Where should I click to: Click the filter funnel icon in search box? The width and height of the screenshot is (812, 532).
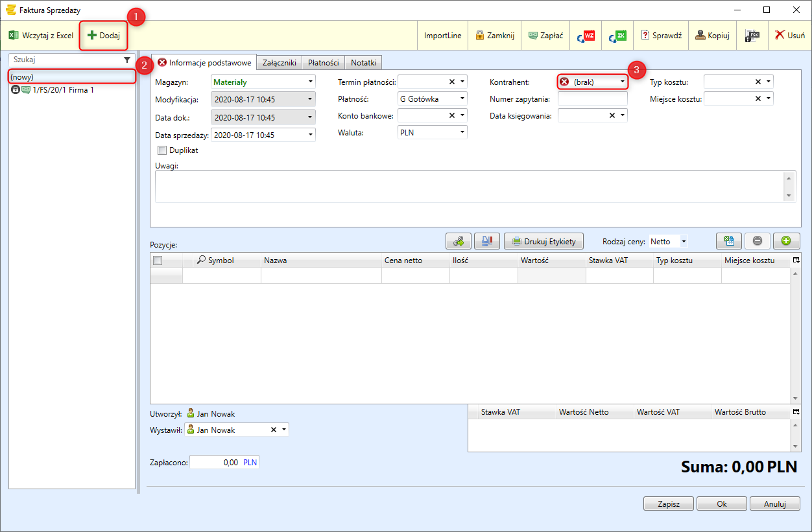127,60
